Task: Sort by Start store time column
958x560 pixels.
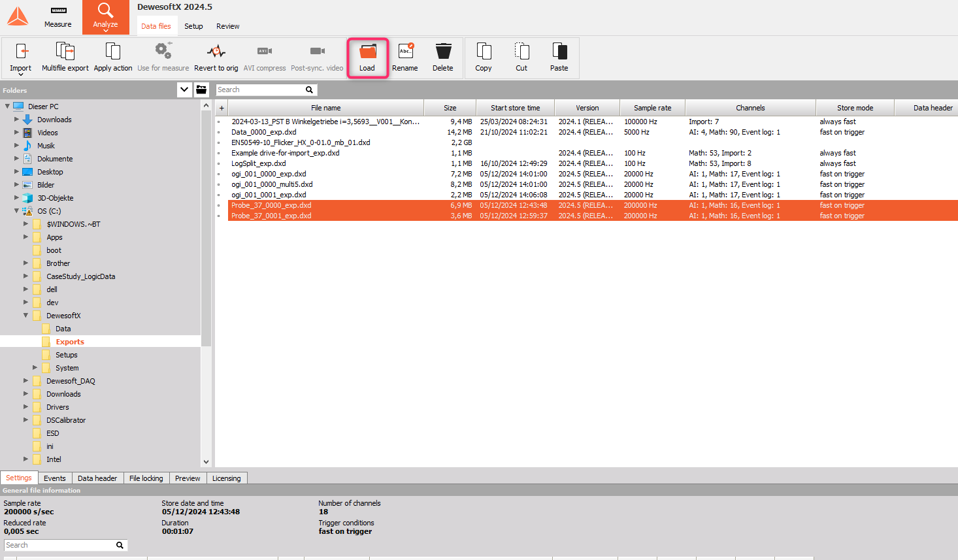Action: pos(516,108)
